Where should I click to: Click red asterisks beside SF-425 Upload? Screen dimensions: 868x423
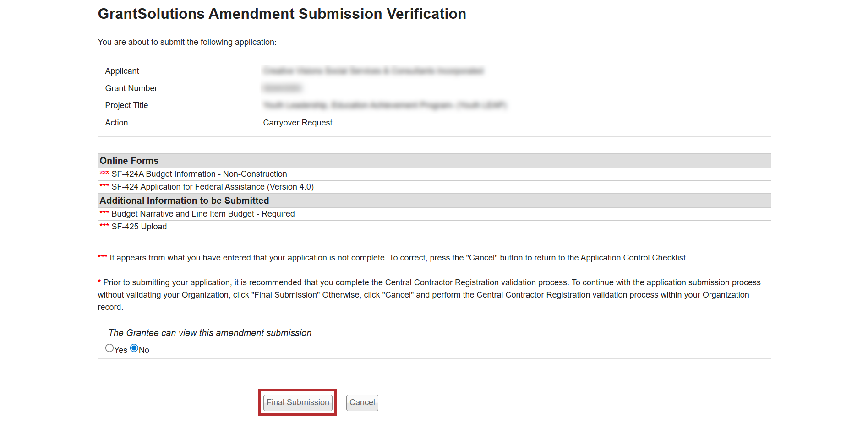pos(104,226)
